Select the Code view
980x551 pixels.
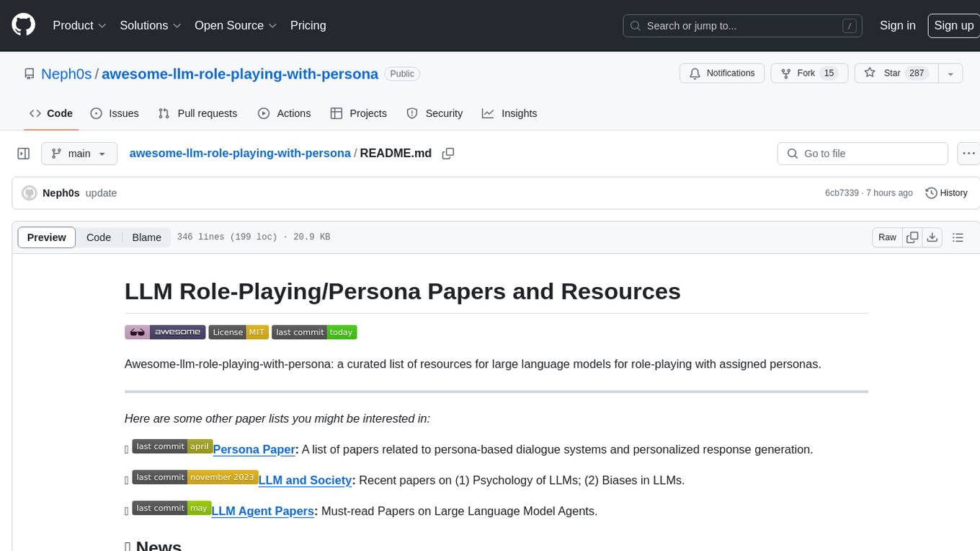pyautogui.click(x=99, y=237)
